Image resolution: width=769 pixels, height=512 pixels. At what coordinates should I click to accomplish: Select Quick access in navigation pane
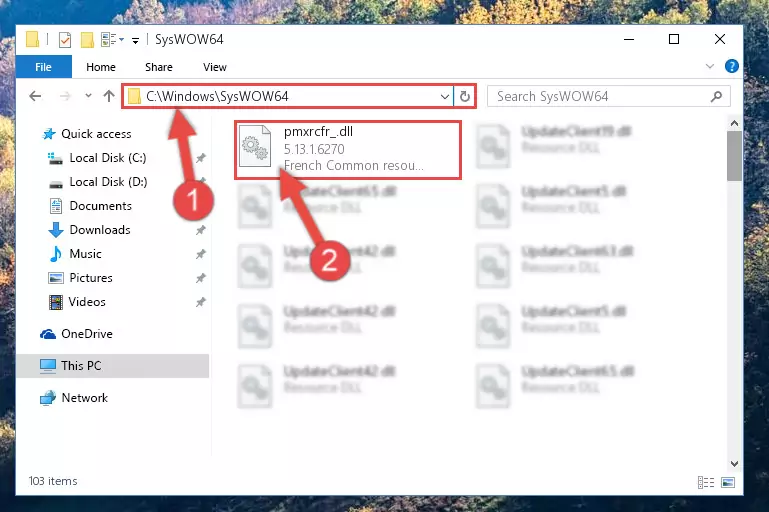(96, 134)
